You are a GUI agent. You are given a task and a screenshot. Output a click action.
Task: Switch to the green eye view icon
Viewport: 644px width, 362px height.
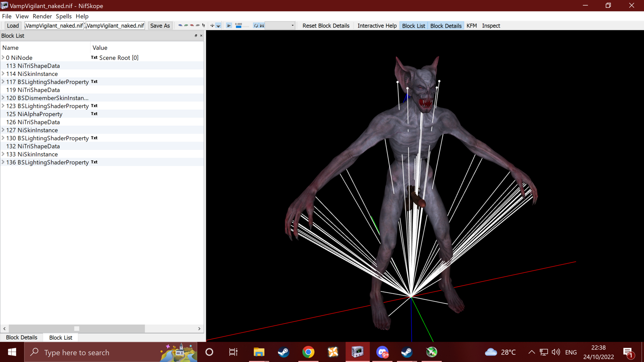pos(186,25)
